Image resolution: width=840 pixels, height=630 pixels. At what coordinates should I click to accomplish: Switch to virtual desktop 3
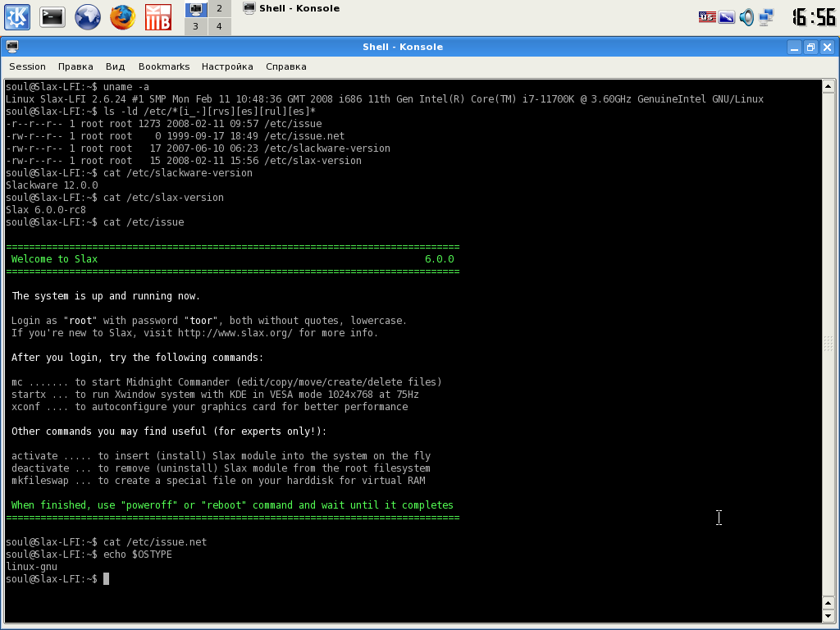click(x=195, y=26)
